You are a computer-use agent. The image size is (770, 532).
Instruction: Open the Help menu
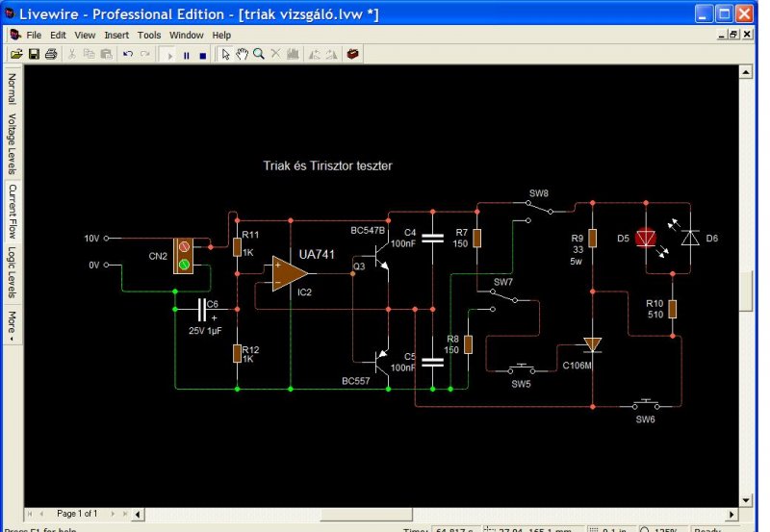coord(221,36)
